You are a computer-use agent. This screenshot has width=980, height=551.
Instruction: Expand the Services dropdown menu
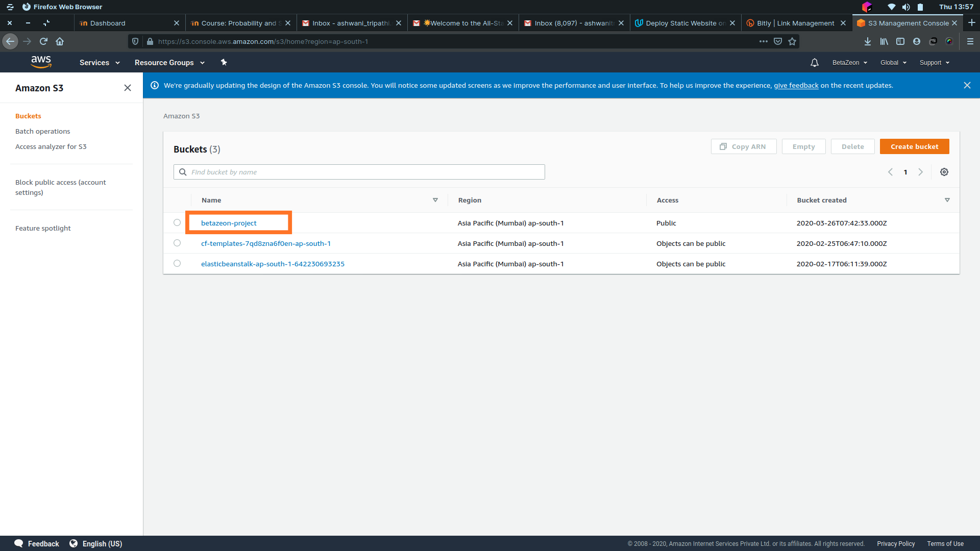(x=100, y=62)
